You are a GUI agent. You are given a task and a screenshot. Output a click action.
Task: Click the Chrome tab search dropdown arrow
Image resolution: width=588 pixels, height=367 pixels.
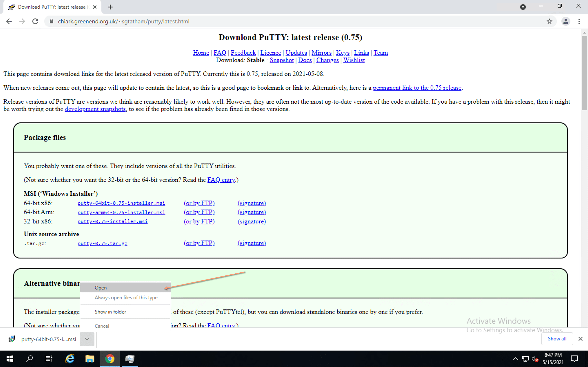523,7
